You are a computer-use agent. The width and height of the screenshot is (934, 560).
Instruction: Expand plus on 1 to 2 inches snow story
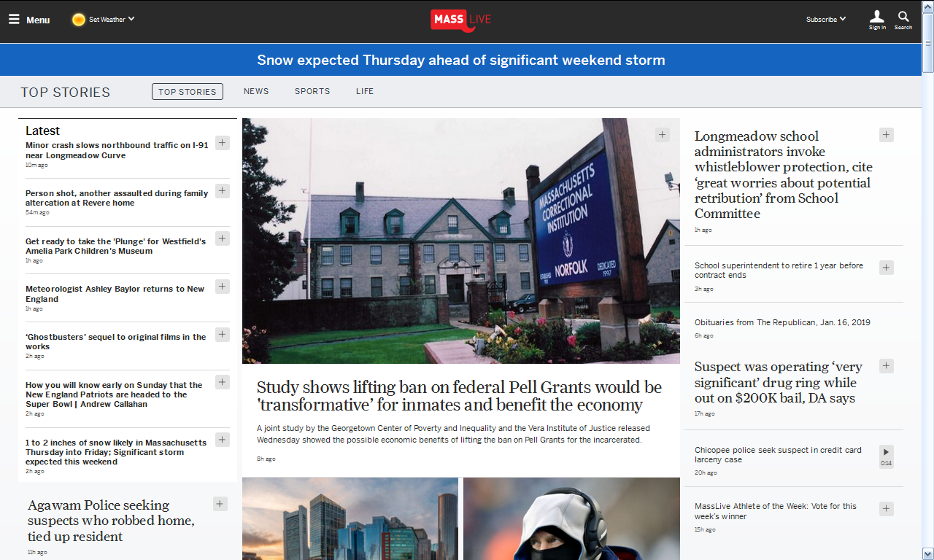coord(223,440)
